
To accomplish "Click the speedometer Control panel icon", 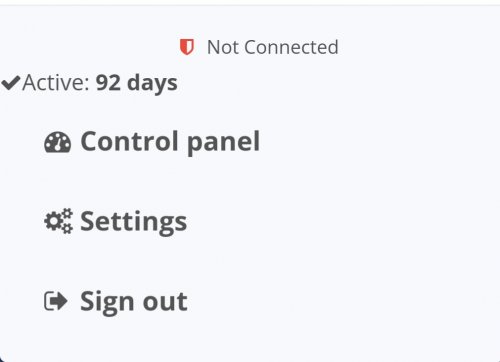I will point(57,142).
